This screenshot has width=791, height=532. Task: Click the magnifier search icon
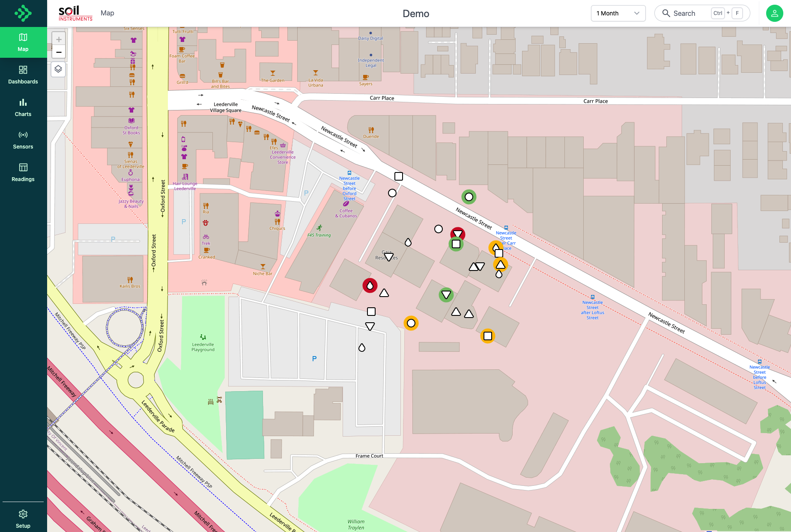click(x=666, y=13)
